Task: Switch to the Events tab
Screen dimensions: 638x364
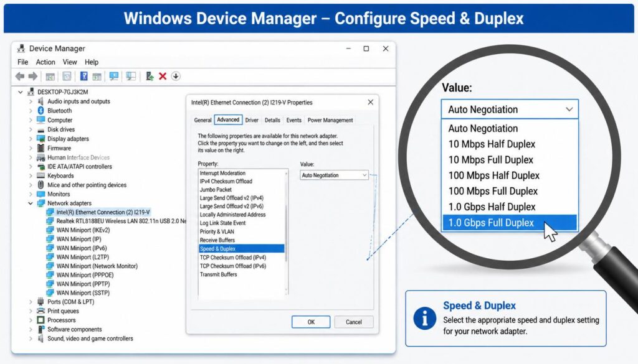Action: (x=294, y=120)
